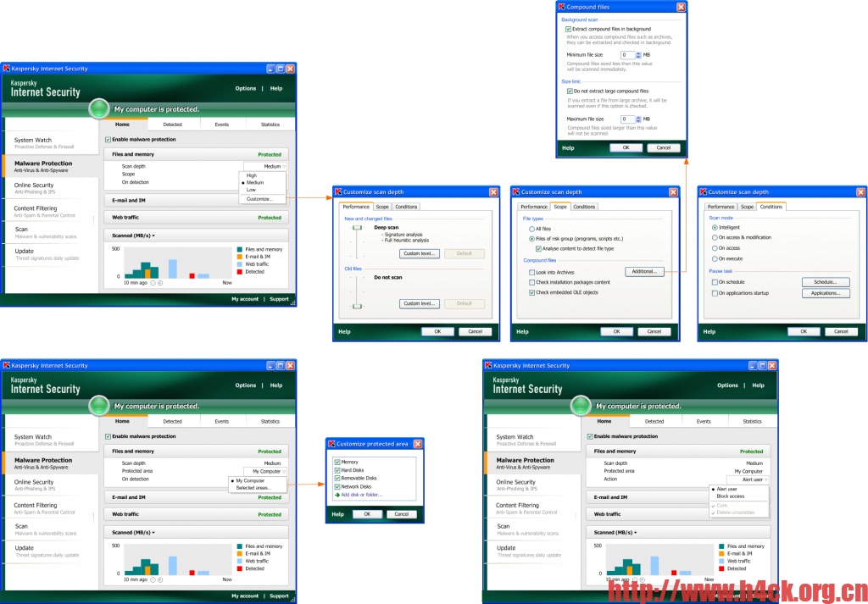868x604 pixels.
Task: Click Custom level... button beside Deep scan
Action: (420, 253)
